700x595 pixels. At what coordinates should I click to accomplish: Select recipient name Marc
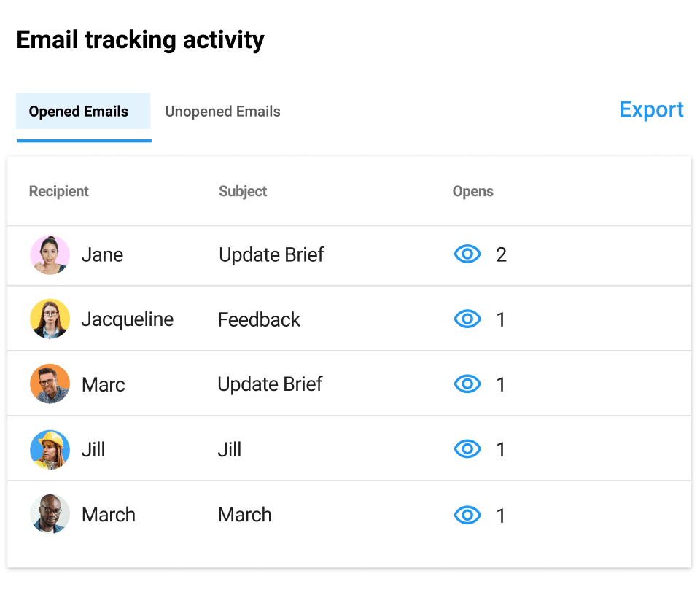coord(103,384)
